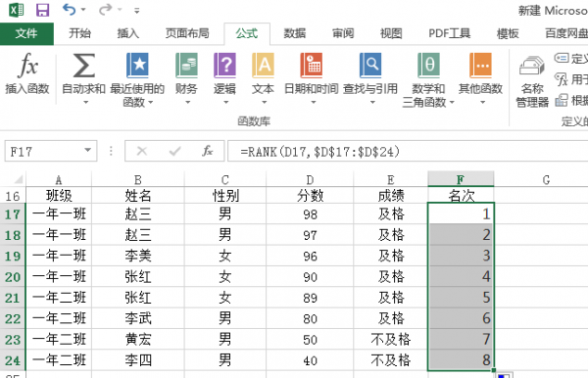Click the 姓名 header cell

(x=138, y=196)
